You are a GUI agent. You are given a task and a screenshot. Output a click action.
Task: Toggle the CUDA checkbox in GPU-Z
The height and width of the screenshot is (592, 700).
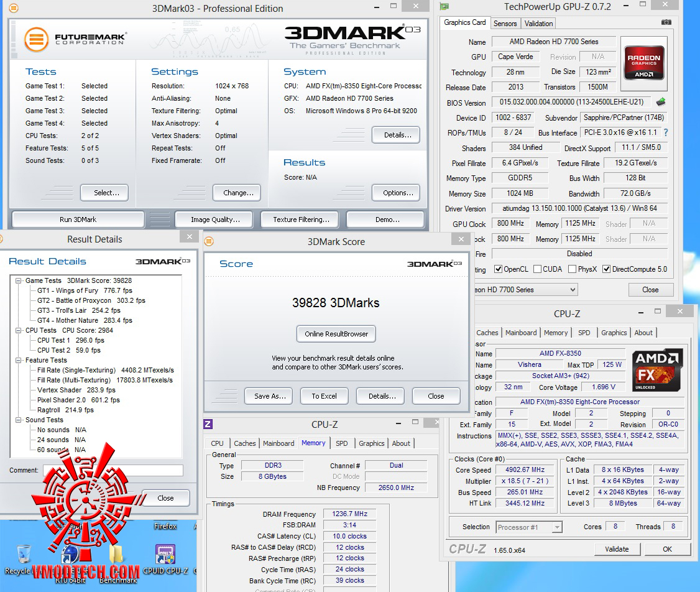[x=538, y=269]
